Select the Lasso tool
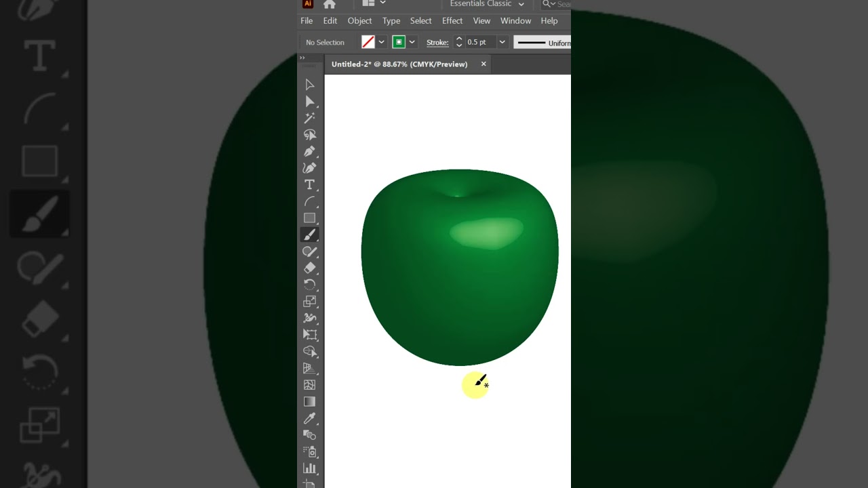The width and height of the screenshot is (868, 488). click(x=309, y=135)
